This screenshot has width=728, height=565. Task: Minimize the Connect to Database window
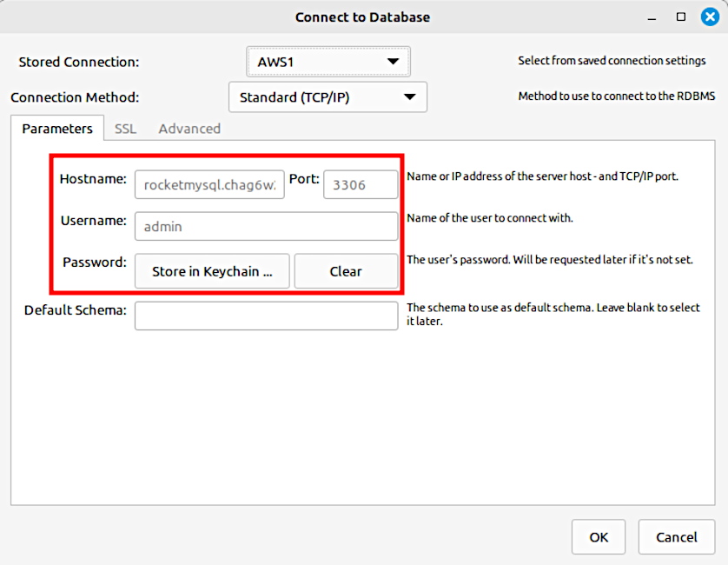point(652,17)
